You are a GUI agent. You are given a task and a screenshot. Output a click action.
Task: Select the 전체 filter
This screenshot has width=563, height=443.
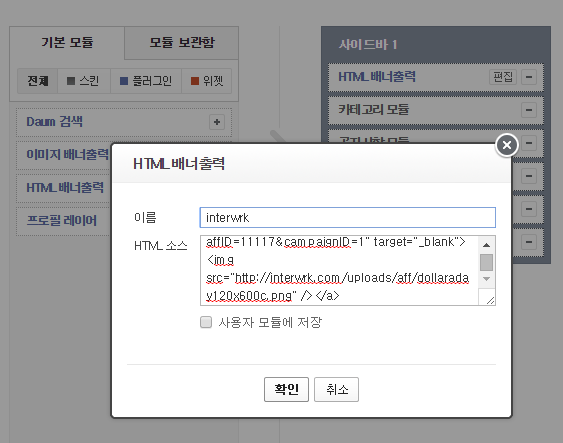pyautogui.click(x=37, y=80)
